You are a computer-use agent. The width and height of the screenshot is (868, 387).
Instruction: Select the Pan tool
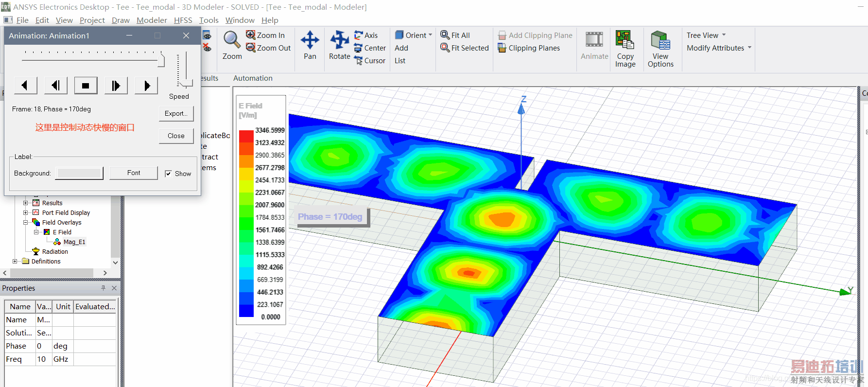tap(310, 45)
